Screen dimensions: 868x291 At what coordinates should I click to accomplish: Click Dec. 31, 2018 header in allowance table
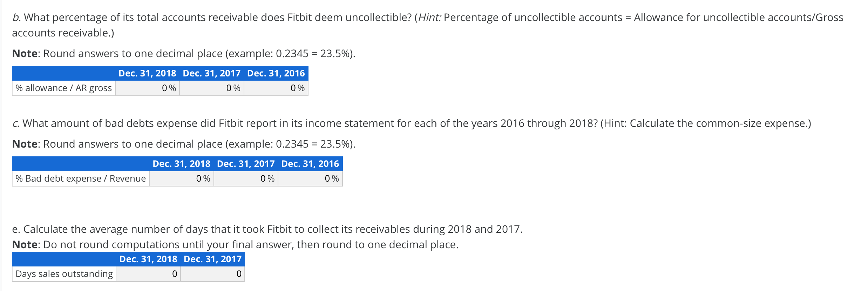147,73
